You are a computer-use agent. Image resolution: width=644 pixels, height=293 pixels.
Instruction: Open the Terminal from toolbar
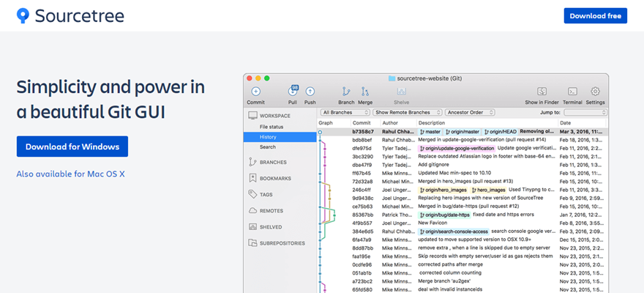point(573,92)
